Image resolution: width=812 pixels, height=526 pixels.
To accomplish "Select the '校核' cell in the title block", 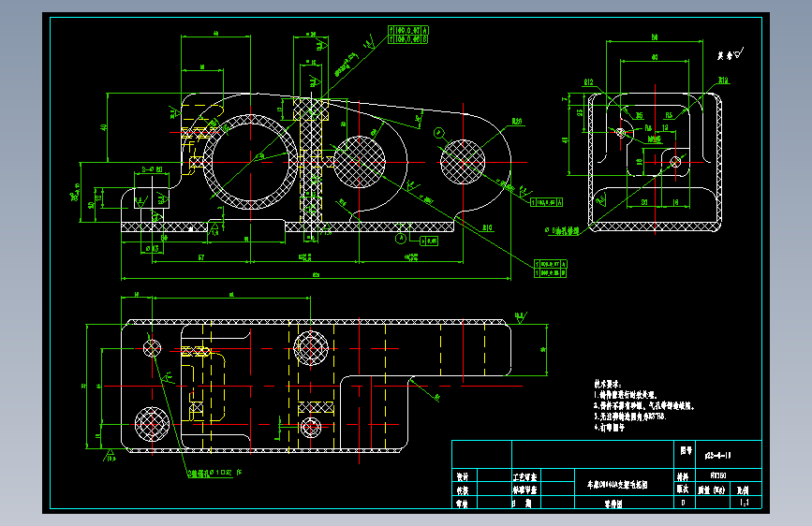I will tap(463, 490).
